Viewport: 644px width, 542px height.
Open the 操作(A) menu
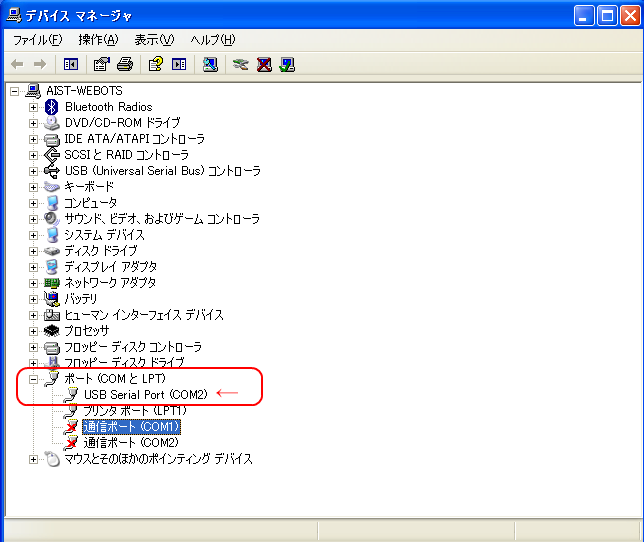tap(98, 40)
